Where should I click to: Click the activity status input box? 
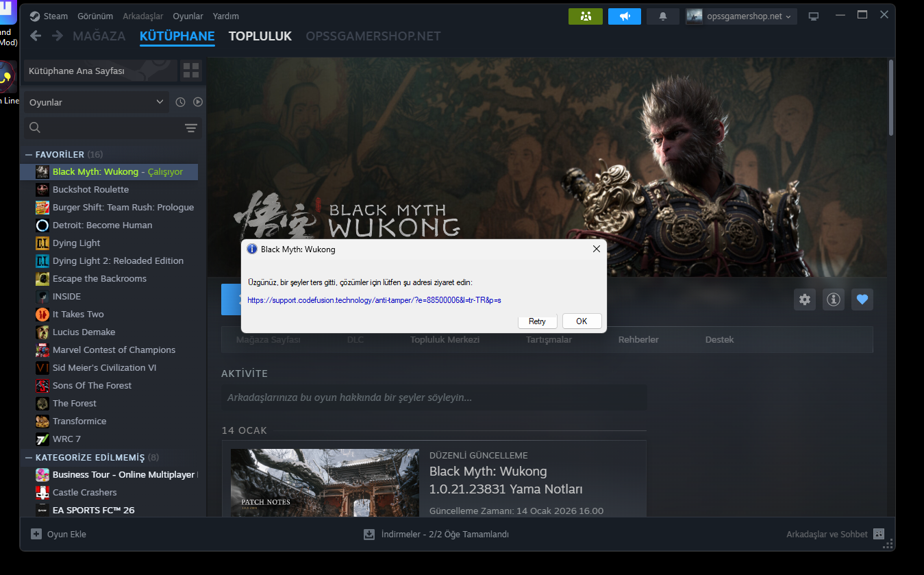(434, 397)
